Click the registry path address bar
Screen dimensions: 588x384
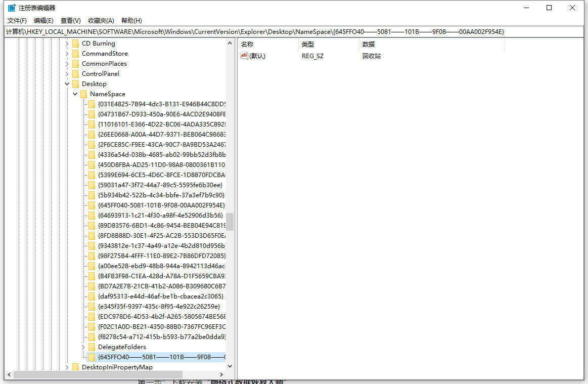pyautogui.click(x=294, y=32)
